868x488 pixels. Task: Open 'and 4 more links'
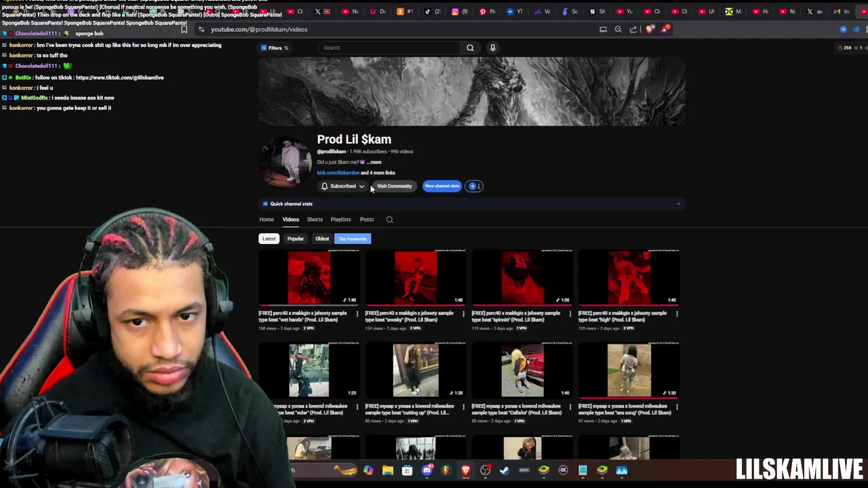[x=378, y=173]
